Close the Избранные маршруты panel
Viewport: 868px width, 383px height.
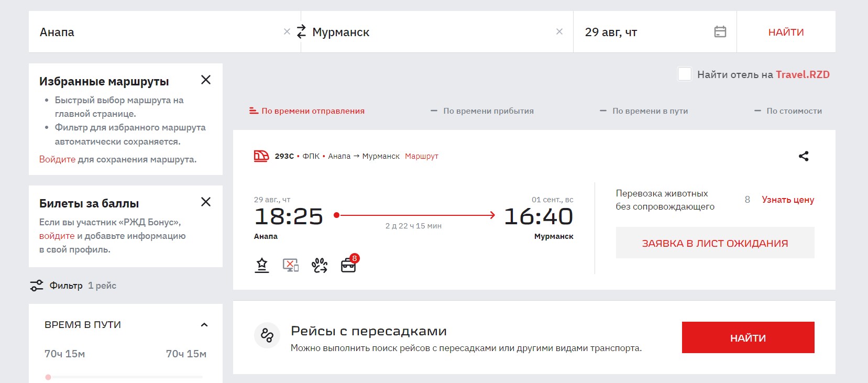[x=206, y=80]
